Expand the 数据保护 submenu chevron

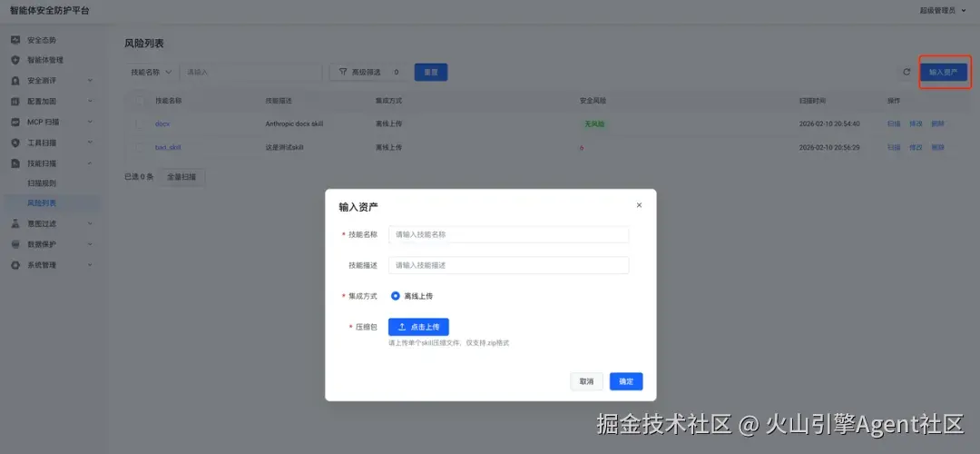point(90,244)
